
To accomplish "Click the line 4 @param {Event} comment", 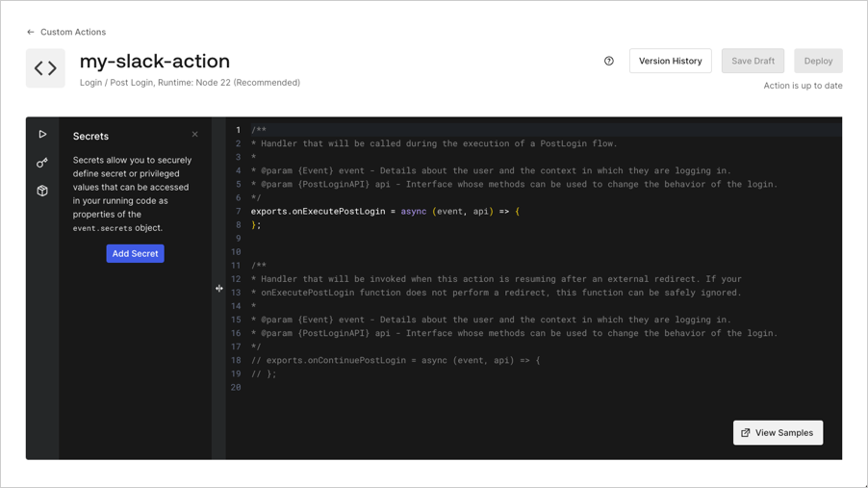I will tap(491, 170).
